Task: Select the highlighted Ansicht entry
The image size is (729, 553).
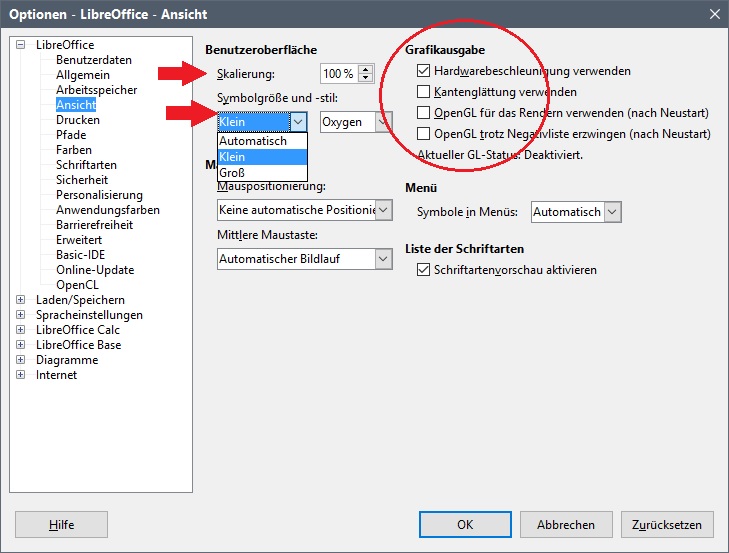Action: [76, 105]
